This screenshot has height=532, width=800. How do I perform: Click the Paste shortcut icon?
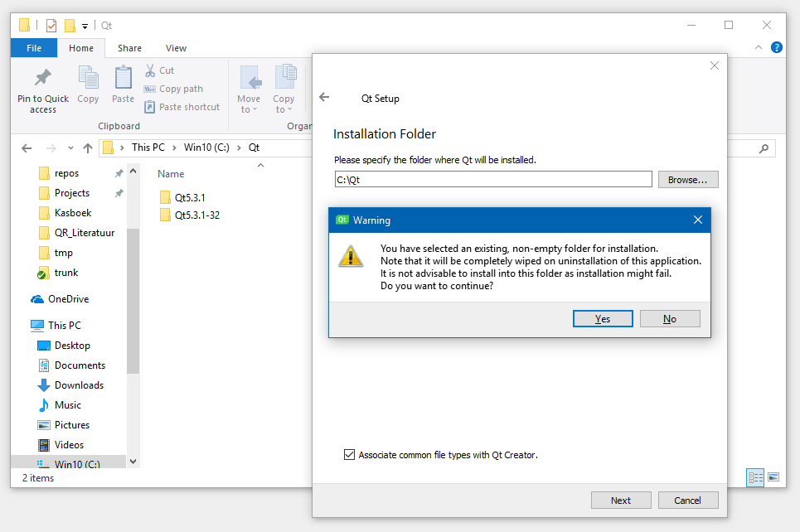pos(149,107)
